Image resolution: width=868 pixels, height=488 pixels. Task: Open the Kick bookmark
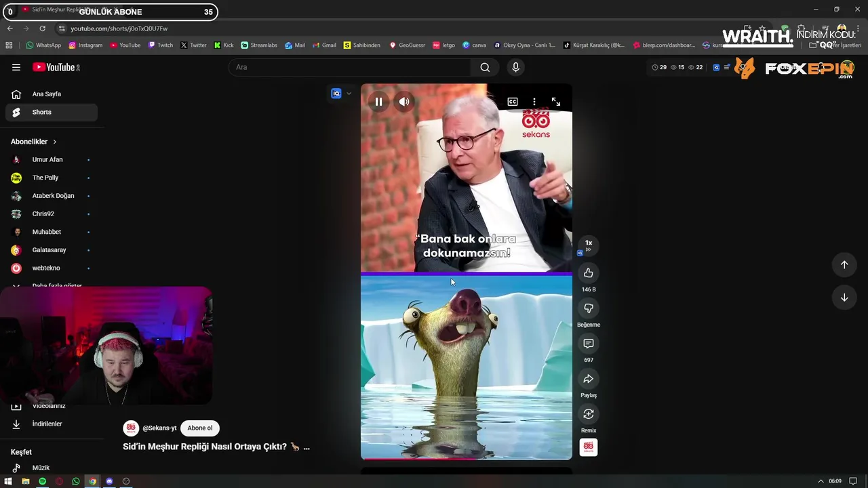(224, 45)
